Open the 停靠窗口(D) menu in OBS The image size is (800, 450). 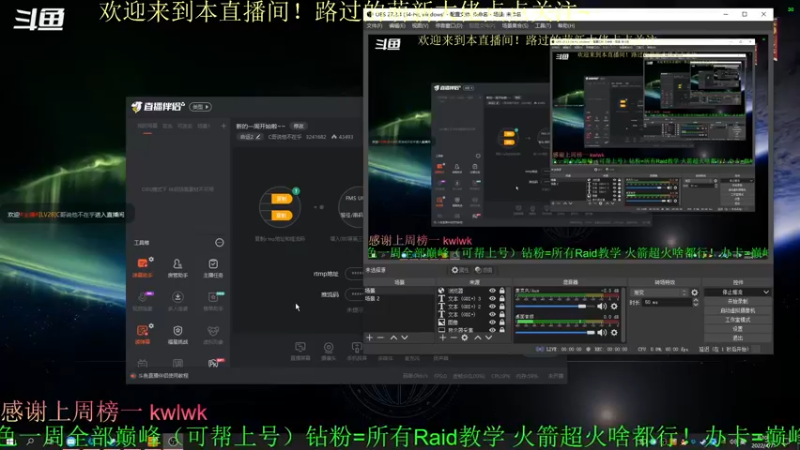pos(448,26)
